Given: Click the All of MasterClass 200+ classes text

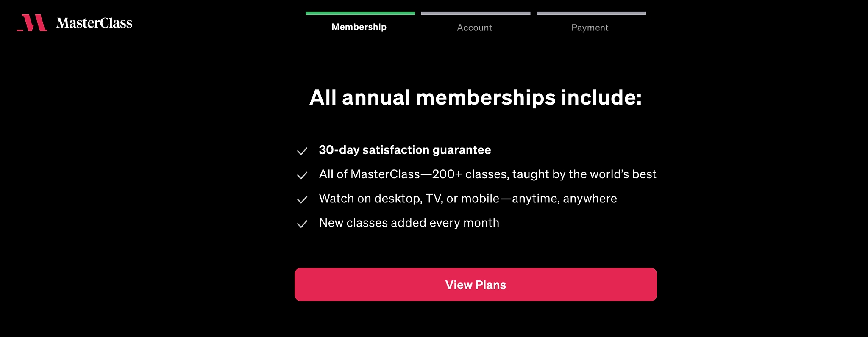Looking at the screenshot, I should coord(487,174).
